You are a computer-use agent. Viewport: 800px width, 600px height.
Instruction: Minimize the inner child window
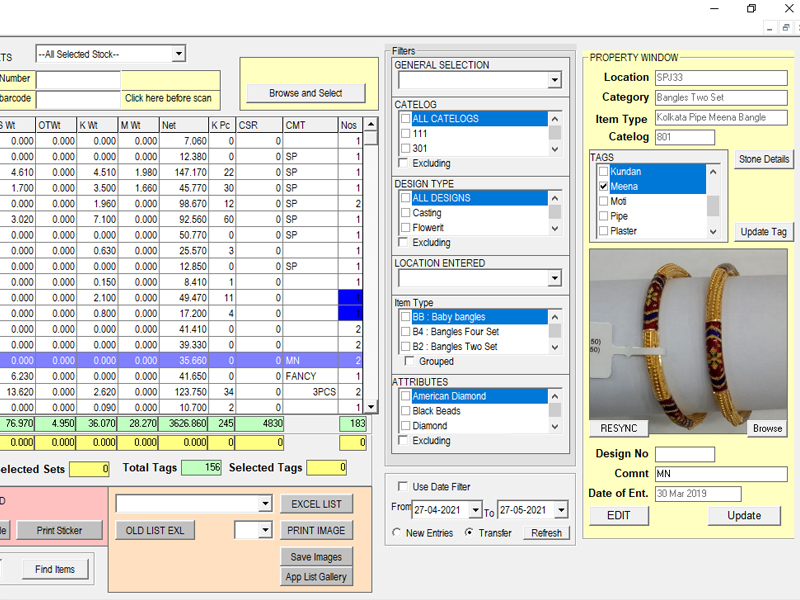770,28
